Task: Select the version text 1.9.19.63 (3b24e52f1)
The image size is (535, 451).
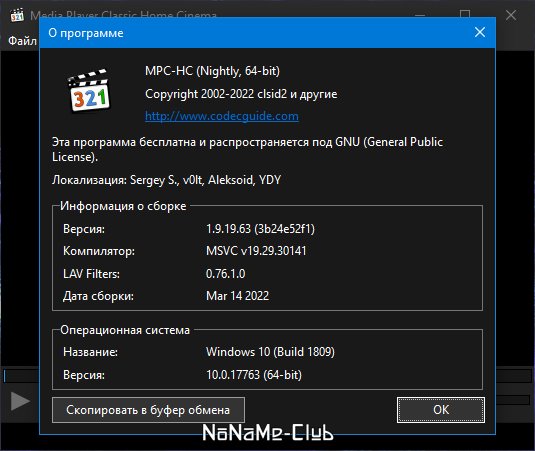Action: (x=260, y=229)
